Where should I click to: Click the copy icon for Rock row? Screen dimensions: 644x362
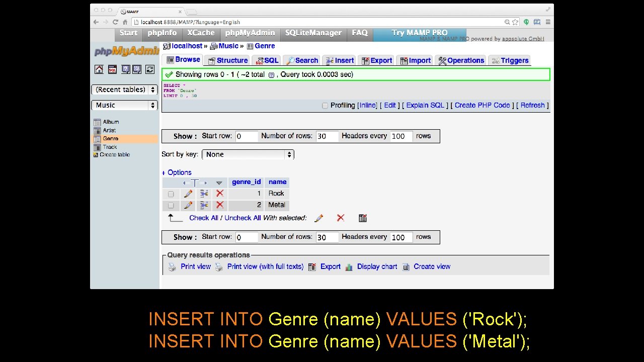click(x=204, y=194)
